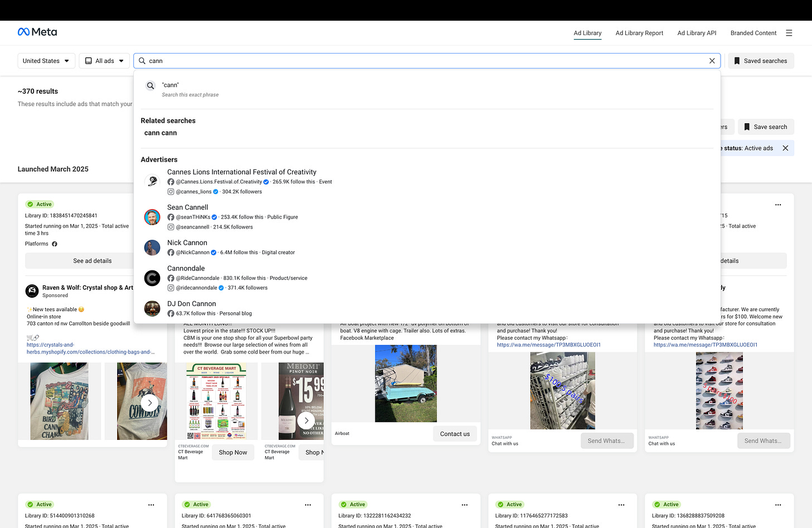Click Instagram icon next to @seancannell
Screen dimensions: 812x528
point(171,227)
